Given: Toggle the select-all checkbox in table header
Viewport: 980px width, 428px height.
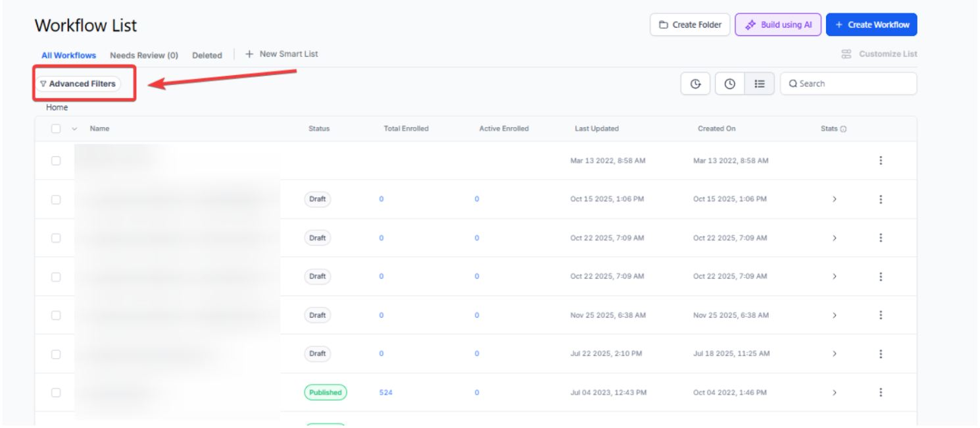Looking at the screenshot, I should click(56, 129).
